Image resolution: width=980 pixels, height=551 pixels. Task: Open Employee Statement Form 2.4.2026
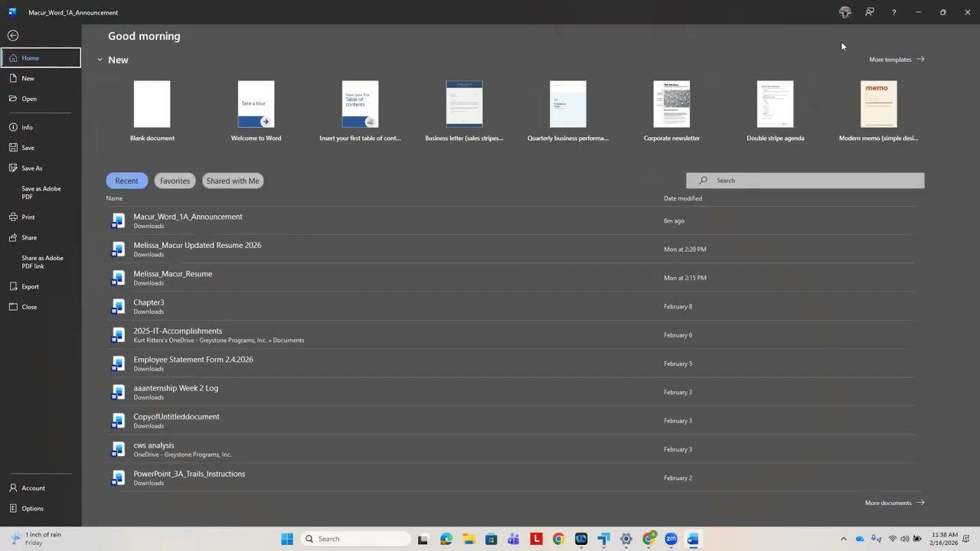(x=510, y=364)
